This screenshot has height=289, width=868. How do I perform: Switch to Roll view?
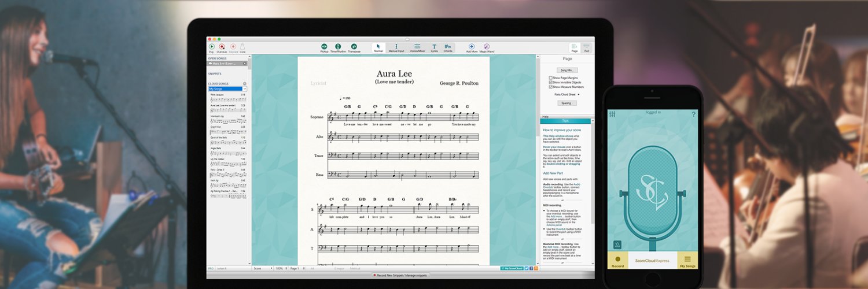click(587, 47)
